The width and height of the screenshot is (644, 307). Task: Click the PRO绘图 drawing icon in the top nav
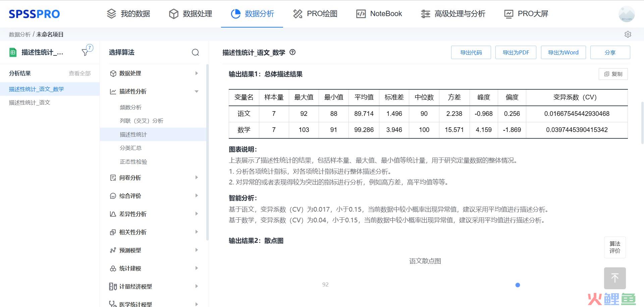pos(298,14)
